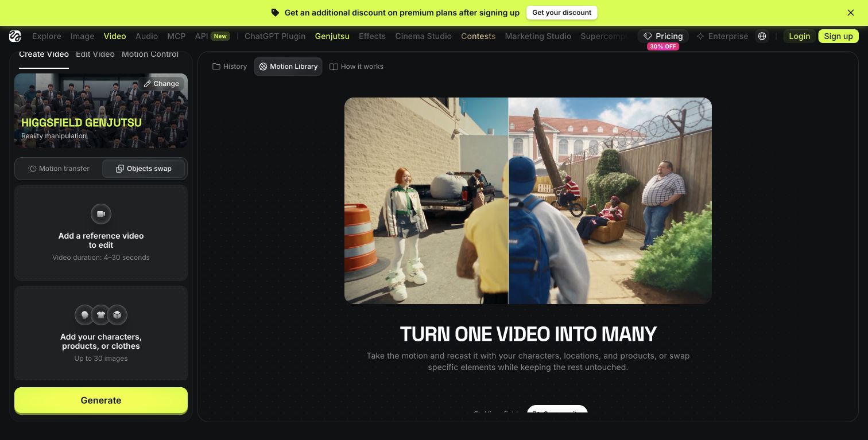
Task: Open the Audio menu in navbar
Action: pyautogui.click(x=146, y=36)
